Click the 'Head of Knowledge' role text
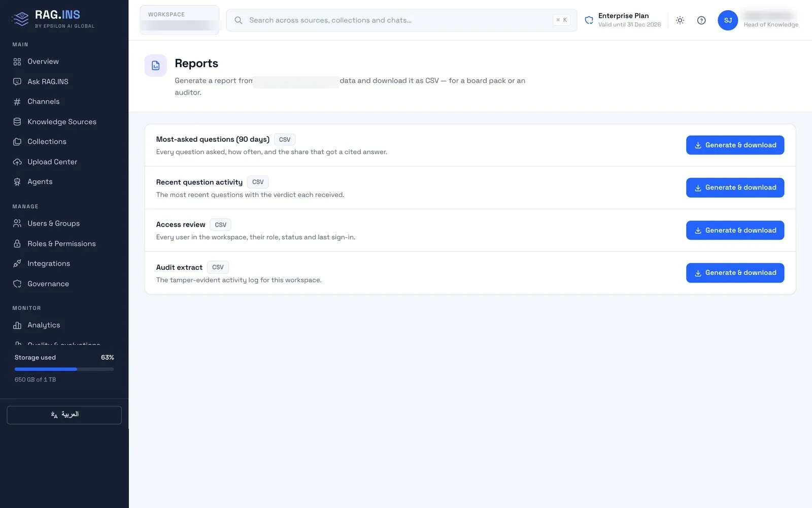 [x=771, y=25]
